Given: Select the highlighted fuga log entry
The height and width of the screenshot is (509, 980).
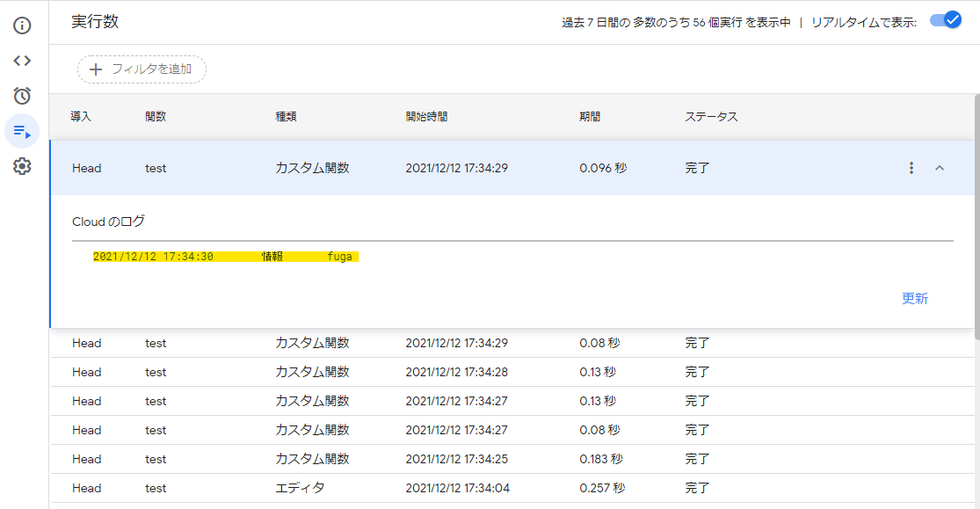Looking at the screenshot, I should 226,257.
